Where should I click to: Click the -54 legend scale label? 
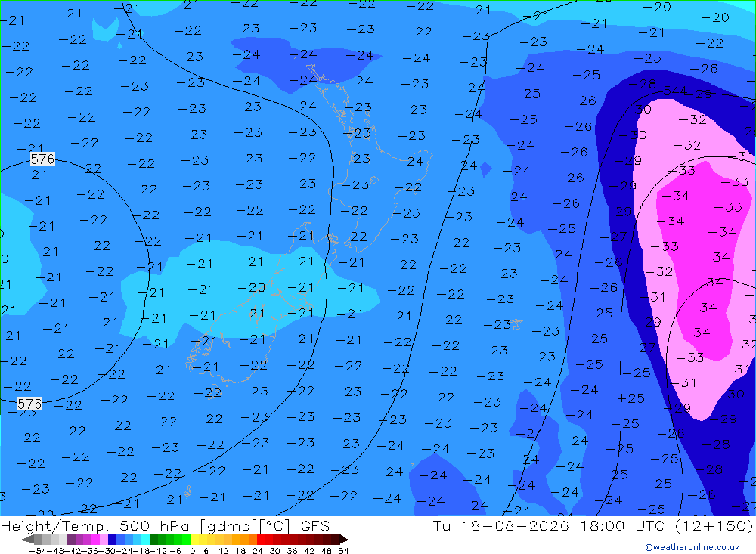point(38,551)
